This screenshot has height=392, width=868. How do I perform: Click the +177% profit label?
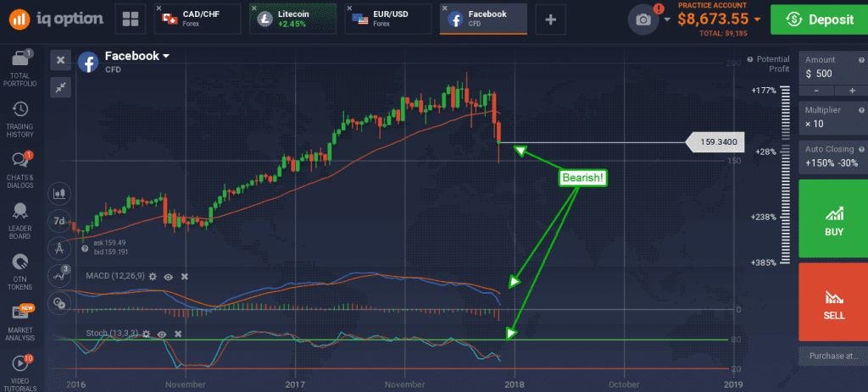[x=764, y=90]
